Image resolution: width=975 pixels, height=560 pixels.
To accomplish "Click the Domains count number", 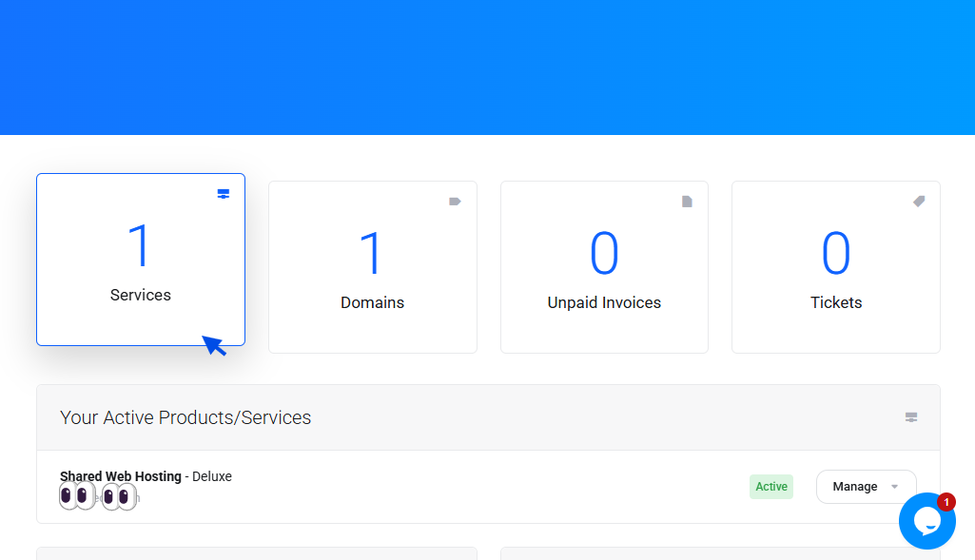I will tap(372, 254).
